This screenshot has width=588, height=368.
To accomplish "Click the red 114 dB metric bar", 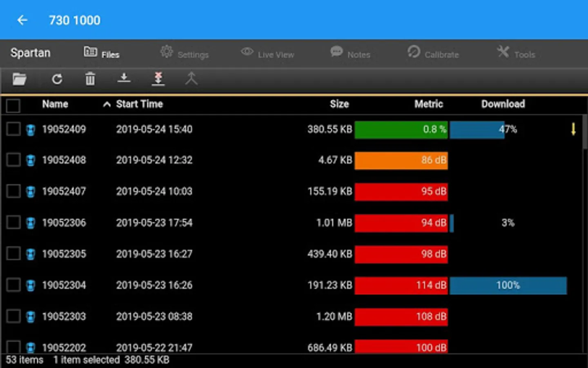I will pos(401,285).
